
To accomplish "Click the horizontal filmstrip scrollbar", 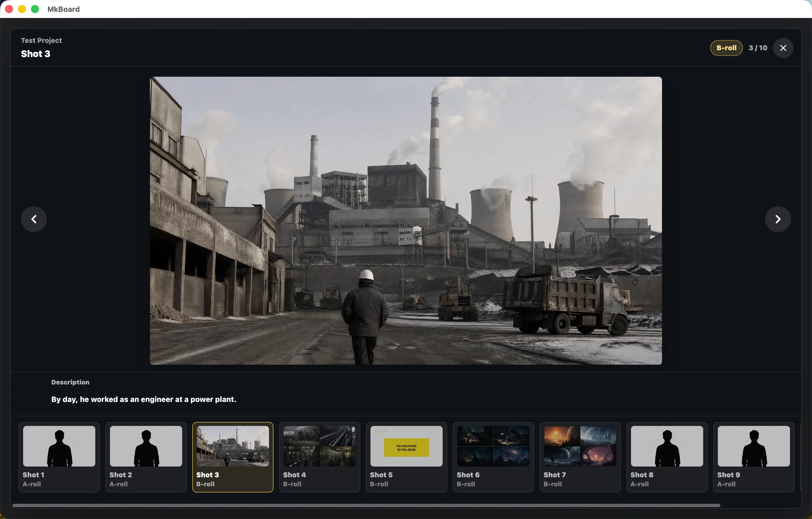I will click(x=366, y=505).
